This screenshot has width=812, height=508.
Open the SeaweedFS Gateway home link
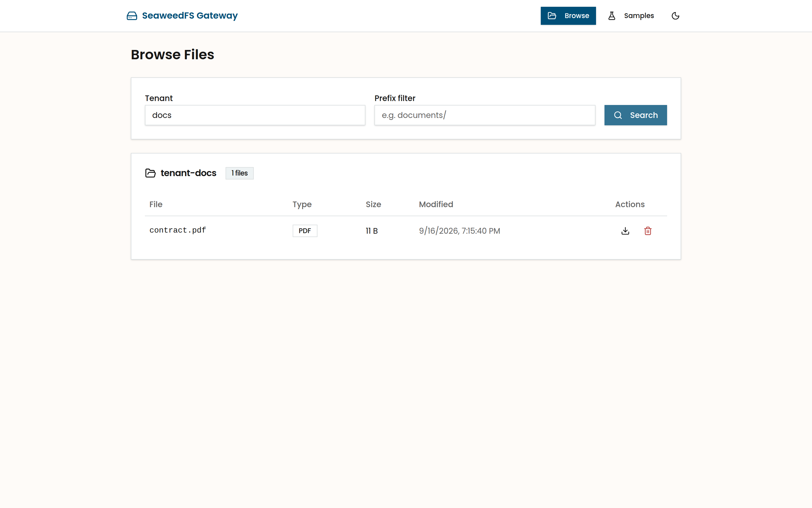182,16
